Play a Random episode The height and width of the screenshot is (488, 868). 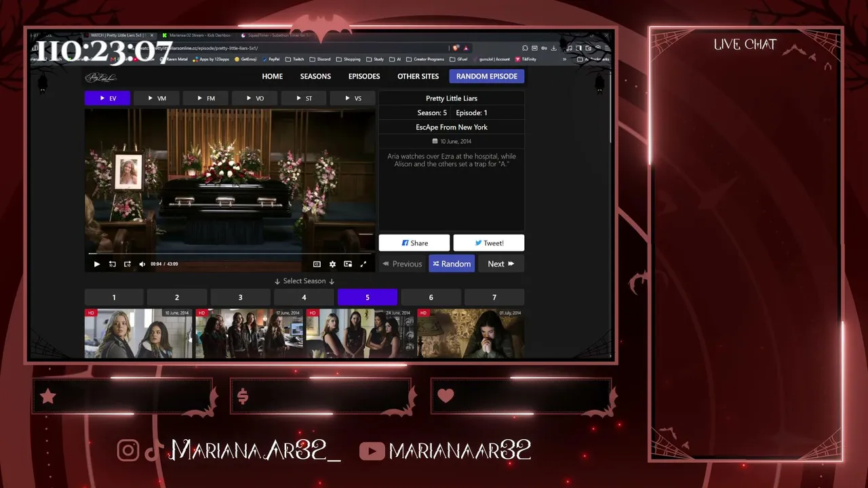(x=452, y=264)
